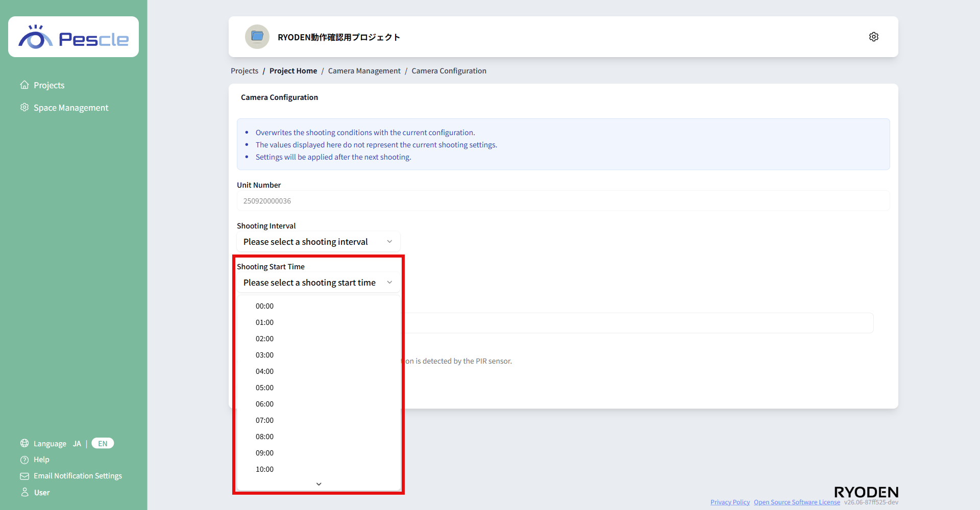Click the Projects home icon
980x510 pixels.
[24, 85]
